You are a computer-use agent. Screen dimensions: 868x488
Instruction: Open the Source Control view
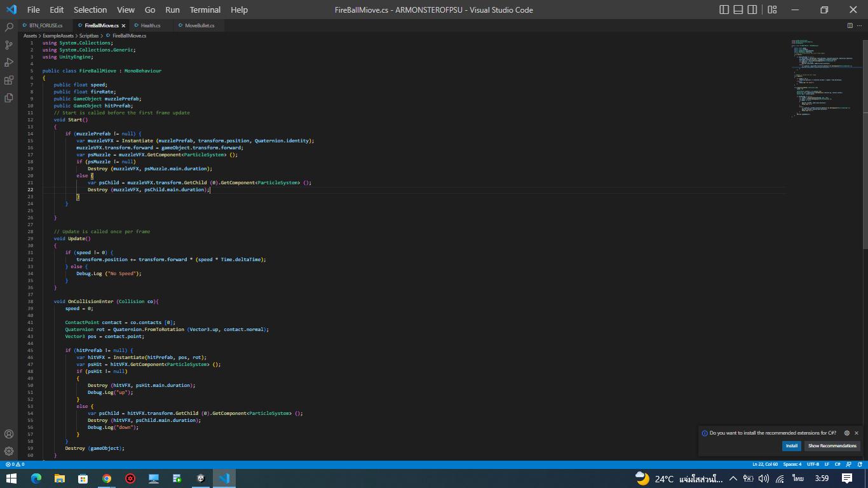tap(9, 45)
